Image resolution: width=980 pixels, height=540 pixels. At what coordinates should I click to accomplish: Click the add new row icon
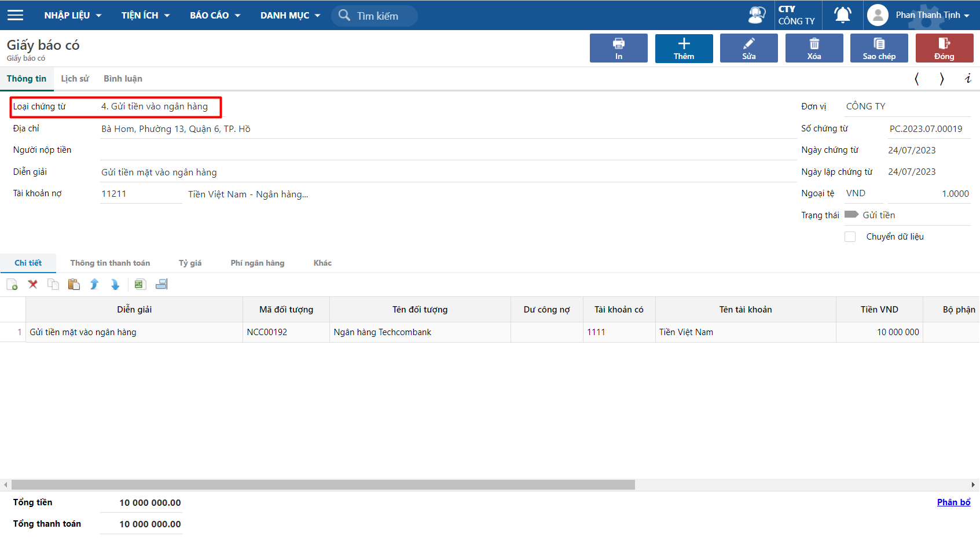pos(12,284)
